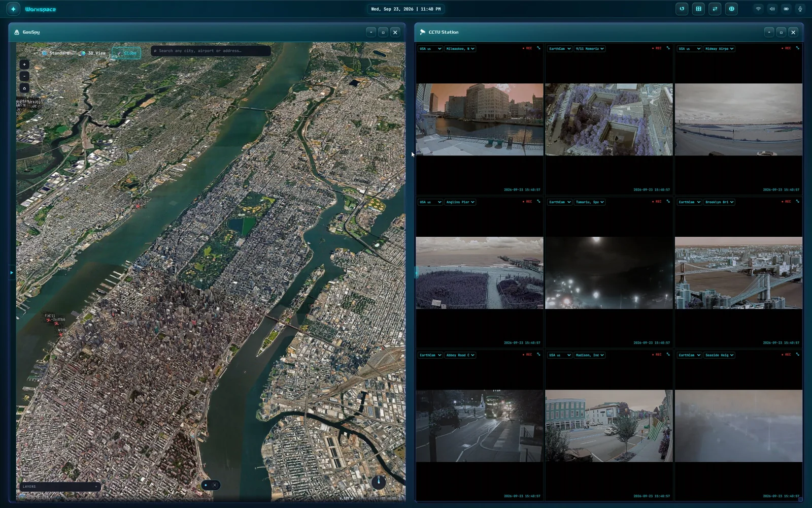The image size is (812, 508).
Task: Toggle REC on the Midway Airport feed
Action: [x=786, y=48]
